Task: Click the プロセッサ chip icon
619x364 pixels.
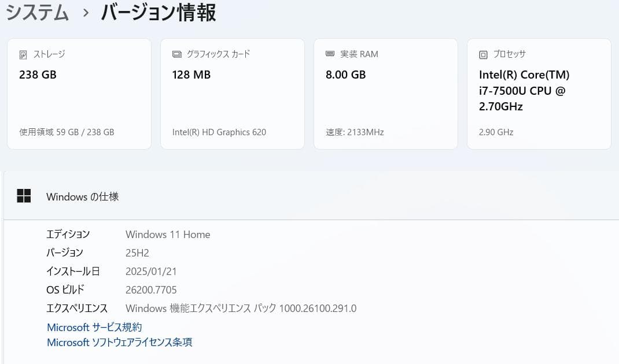Action: click(482, 54)
